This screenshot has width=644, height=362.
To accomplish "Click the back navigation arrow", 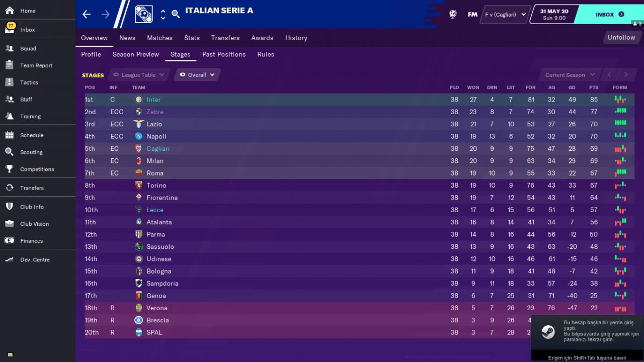I will coord(87,14).
